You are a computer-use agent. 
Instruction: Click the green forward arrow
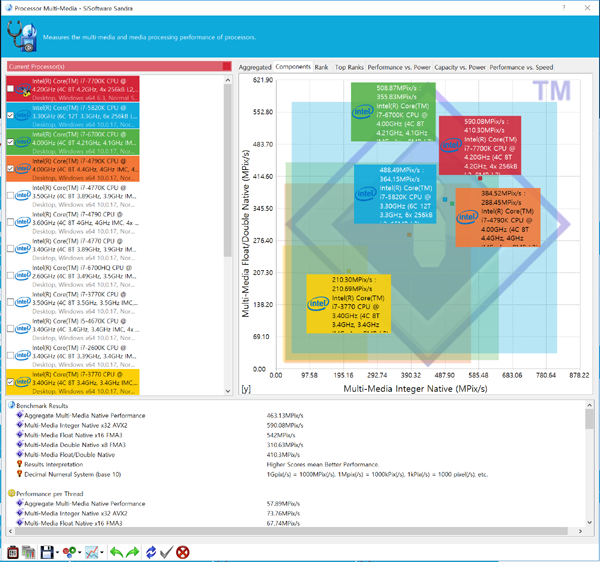pos(132,552)
